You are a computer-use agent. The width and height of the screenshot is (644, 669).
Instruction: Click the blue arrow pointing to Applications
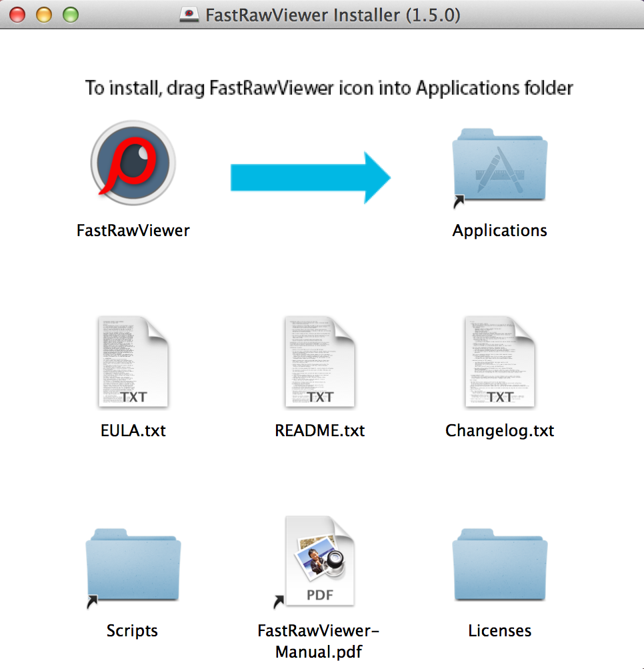pyautogui.click(x=311, y=177)
